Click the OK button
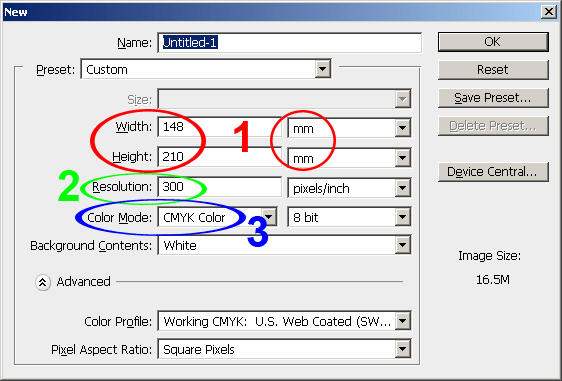This screenshot has height=381, width=562. (x=493, y=42)
